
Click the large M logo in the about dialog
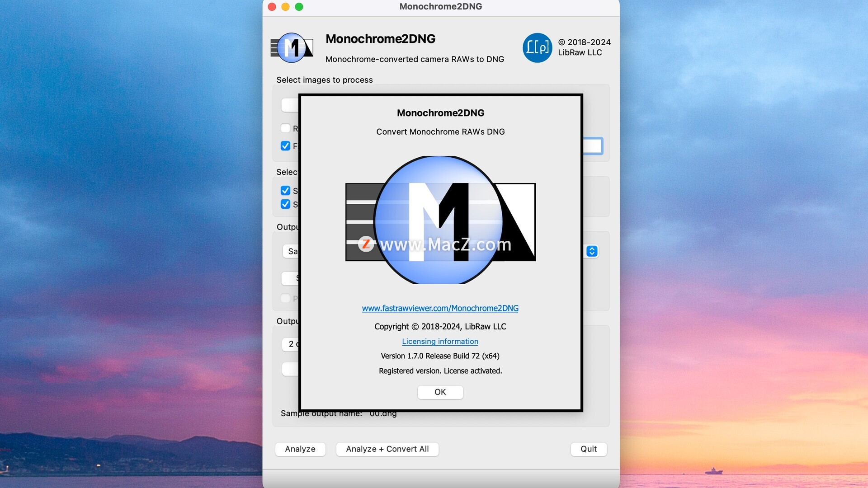click(x=440, y=221)
